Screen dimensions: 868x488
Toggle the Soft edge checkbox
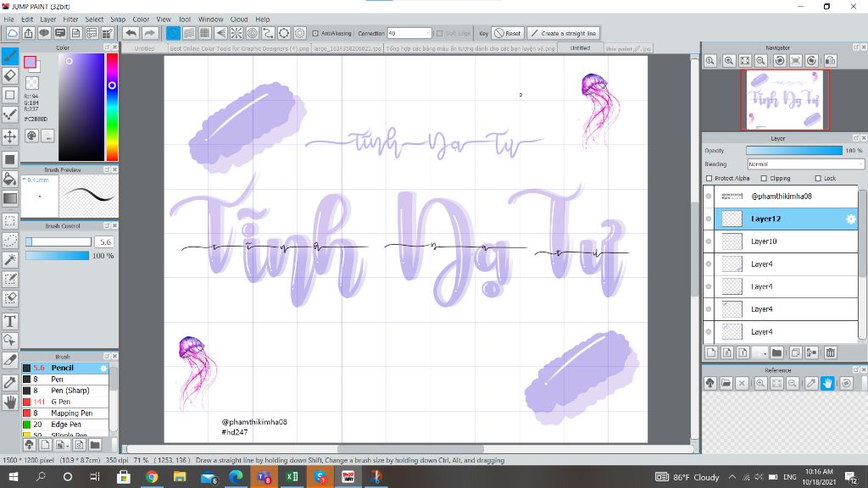coord(440,33)
